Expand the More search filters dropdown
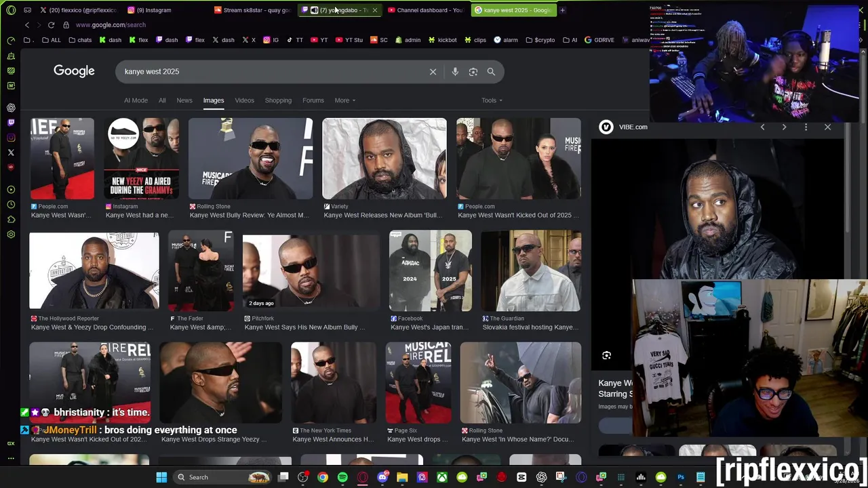The image size is (868, 488). click(344, 100)
